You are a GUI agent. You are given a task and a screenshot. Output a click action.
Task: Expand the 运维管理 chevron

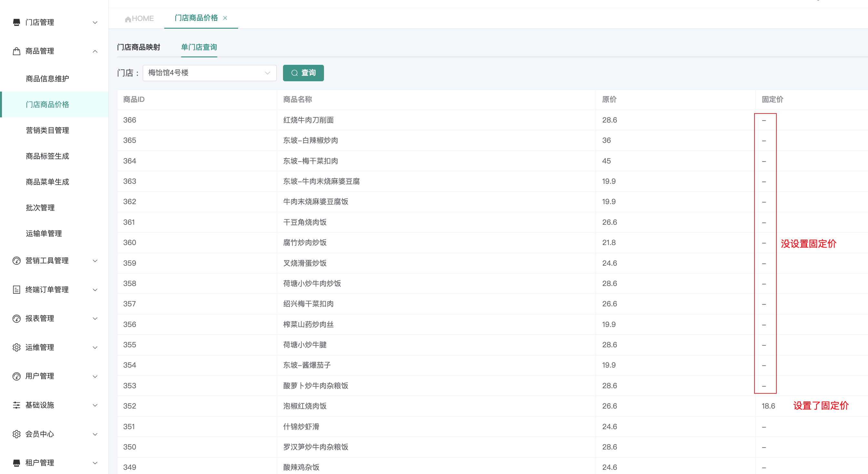point(95,347)
